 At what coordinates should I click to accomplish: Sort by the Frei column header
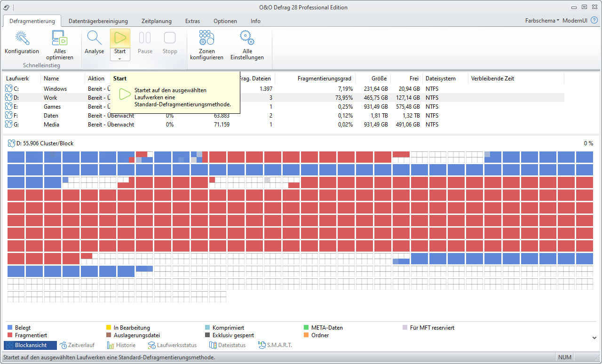406,79
